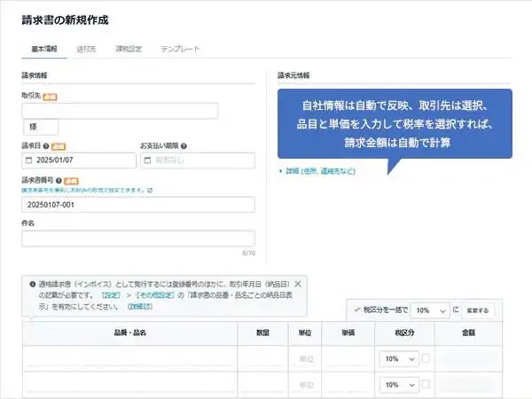
Task: Click the help icon next to 請求書番号
Action: coord(59,181)
